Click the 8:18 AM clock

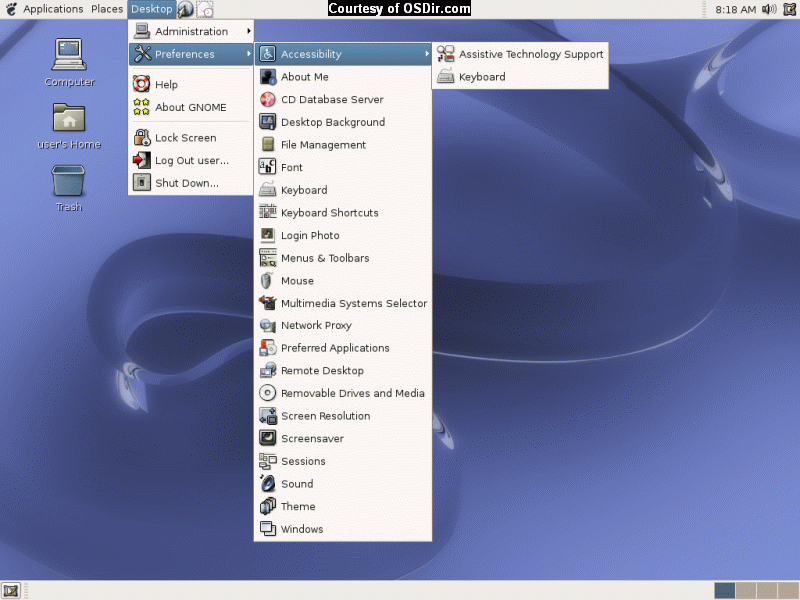pos(735,9)
